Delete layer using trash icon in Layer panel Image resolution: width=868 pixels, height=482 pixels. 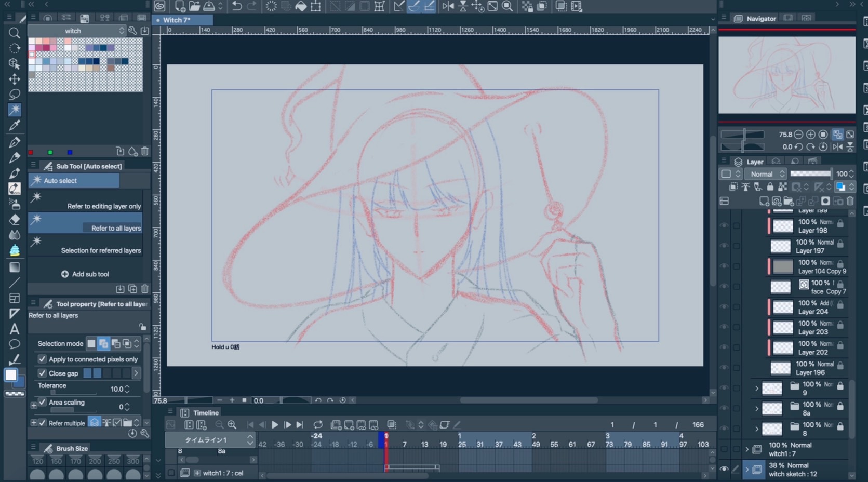pyautogui.click(x=850, y=201)
